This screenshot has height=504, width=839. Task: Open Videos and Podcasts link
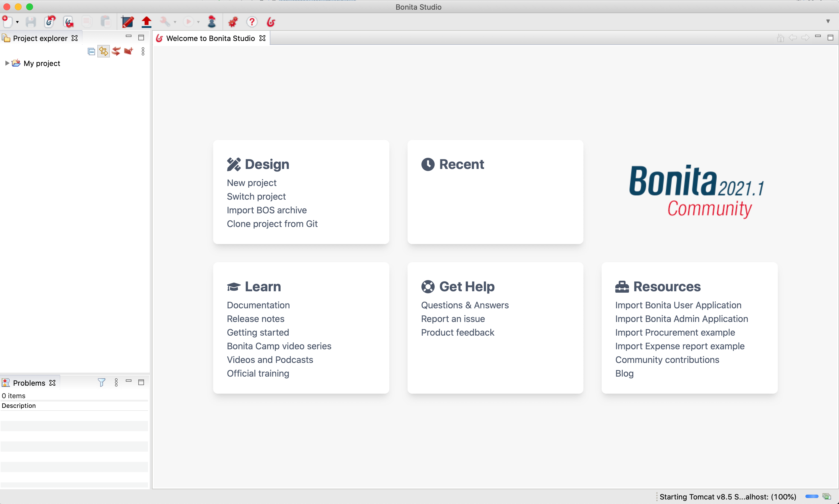(270, 359)
